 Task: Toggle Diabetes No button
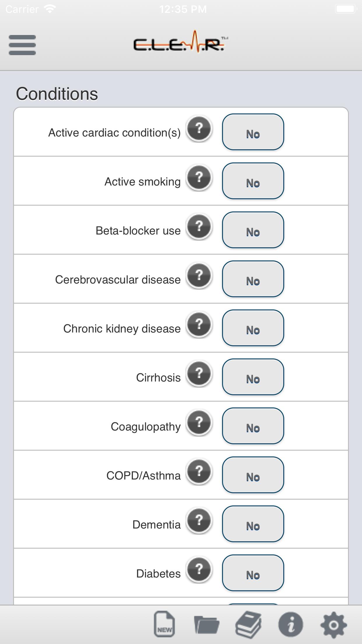[x=253, y=573]
